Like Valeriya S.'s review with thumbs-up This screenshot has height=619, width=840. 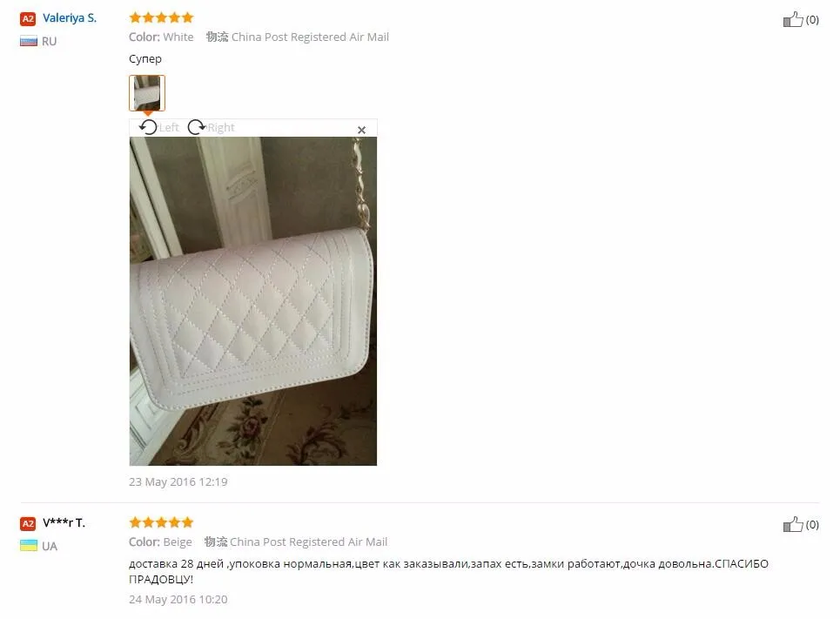[793, 20]
